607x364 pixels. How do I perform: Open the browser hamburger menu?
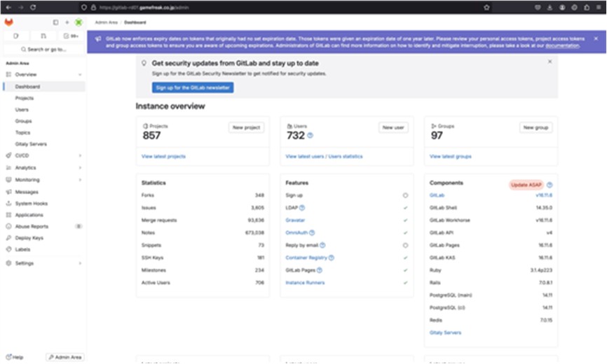coord(598,7)
